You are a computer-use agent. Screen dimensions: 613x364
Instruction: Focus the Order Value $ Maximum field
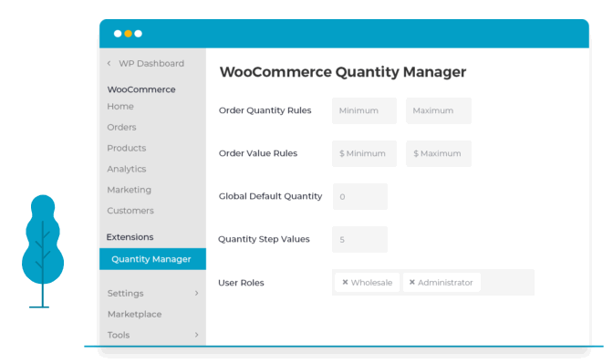pyautogui.click(x=439, y=153)
